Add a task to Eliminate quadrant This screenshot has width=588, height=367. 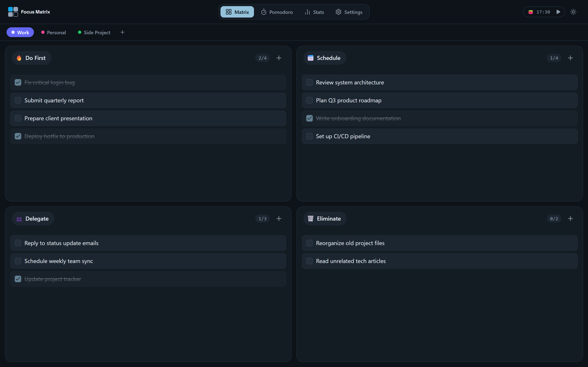570,219
